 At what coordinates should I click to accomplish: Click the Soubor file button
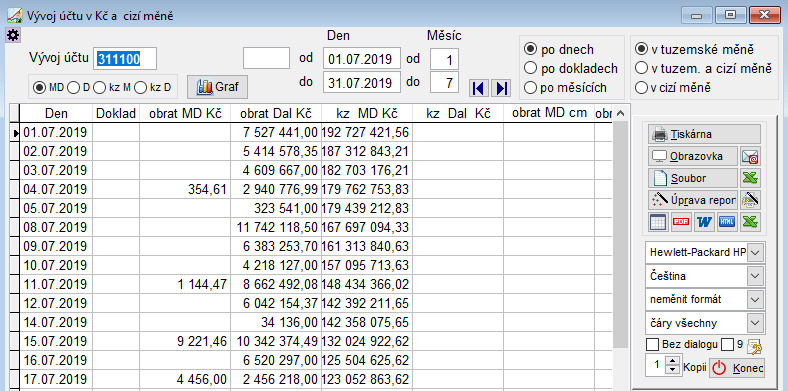pyautogui.click(x=693, y=178)
